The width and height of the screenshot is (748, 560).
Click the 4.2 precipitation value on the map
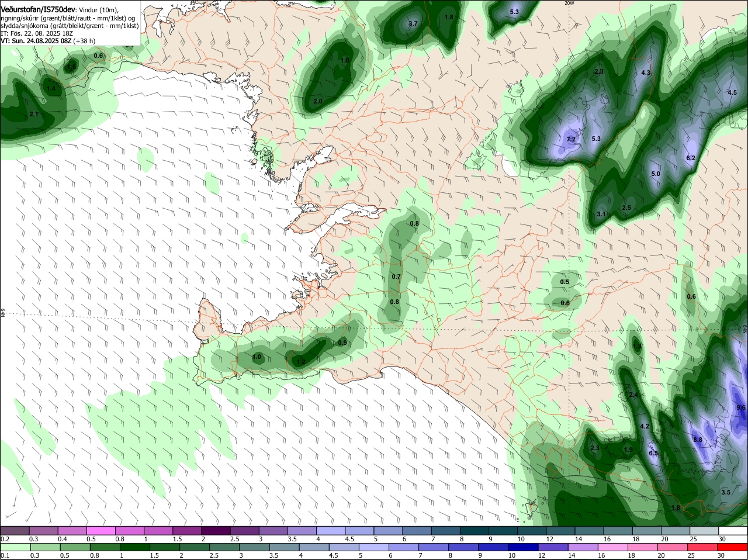click(x=645, y=426)
